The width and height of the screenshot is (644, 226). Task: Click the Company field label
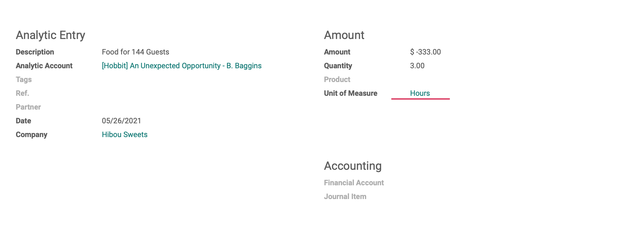[32, 135]
